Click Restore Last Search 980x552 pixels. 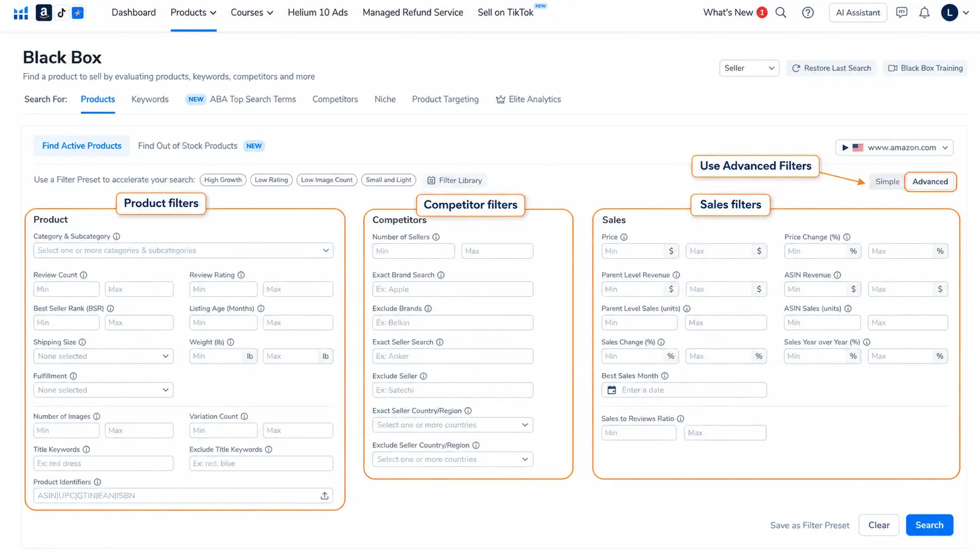coord(831,68)
